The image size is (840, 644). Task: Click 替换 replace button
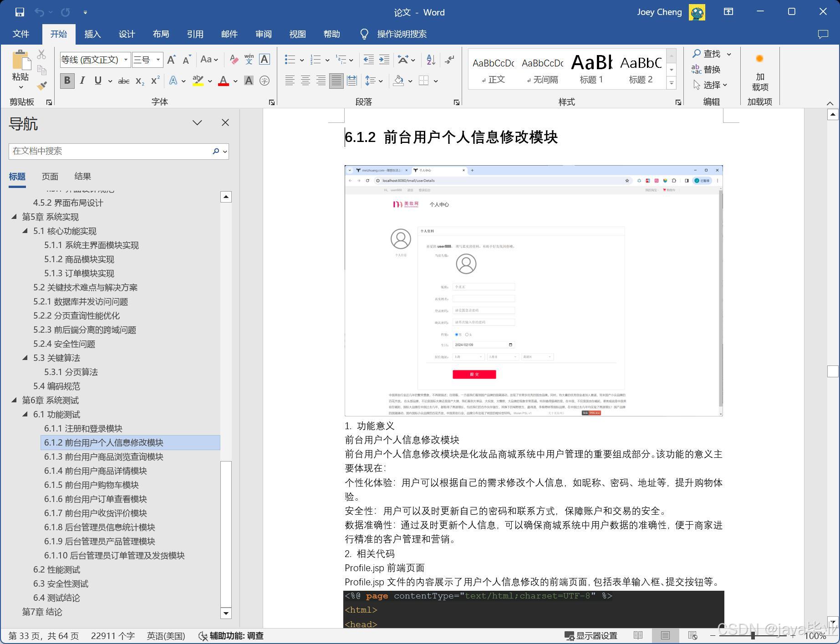point(706,69)
